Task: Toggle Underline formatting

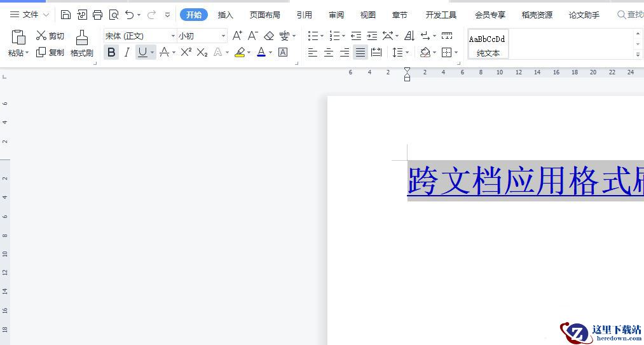Action: coord(142,52)
